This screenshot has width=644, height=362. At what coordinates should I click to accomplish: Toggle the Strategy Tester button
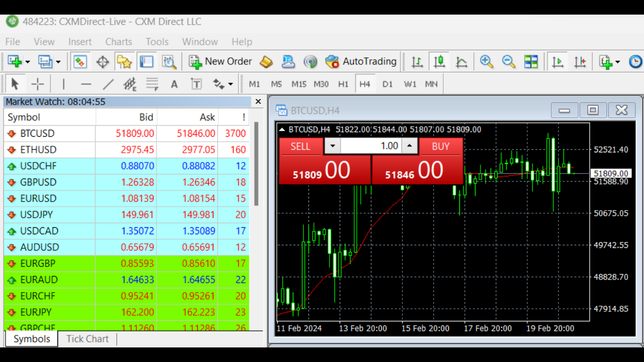169,61
